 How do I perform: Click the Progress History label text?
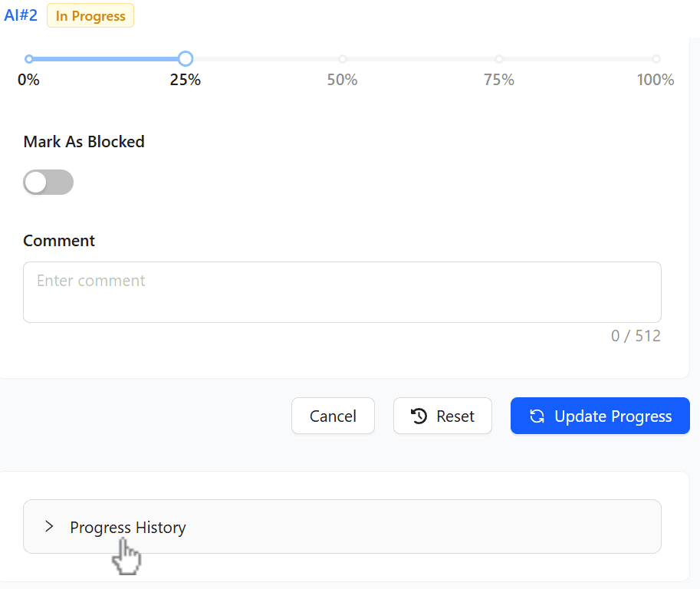pyautogui.click(x=127, y=527)
